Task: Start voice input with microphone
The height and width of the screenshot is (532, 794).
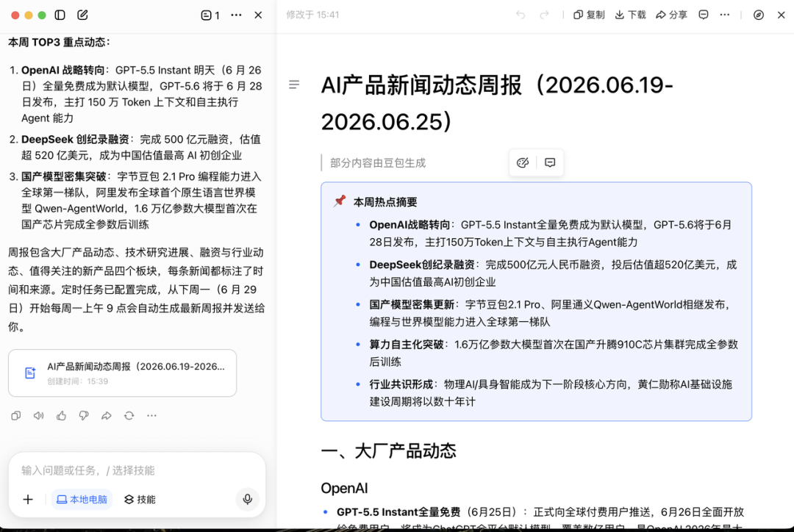Action: (x=247, y=500)
